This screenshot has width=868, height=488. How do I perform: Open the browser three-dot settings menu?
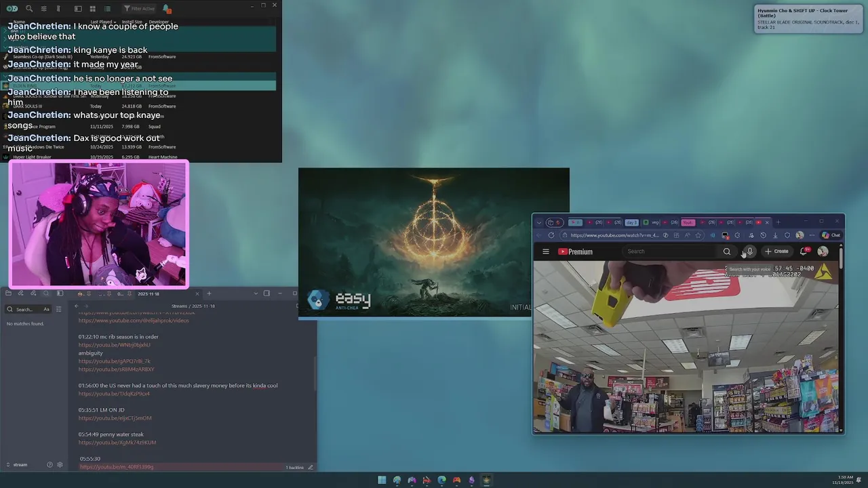pyautogui.click(x=812, y=235)
